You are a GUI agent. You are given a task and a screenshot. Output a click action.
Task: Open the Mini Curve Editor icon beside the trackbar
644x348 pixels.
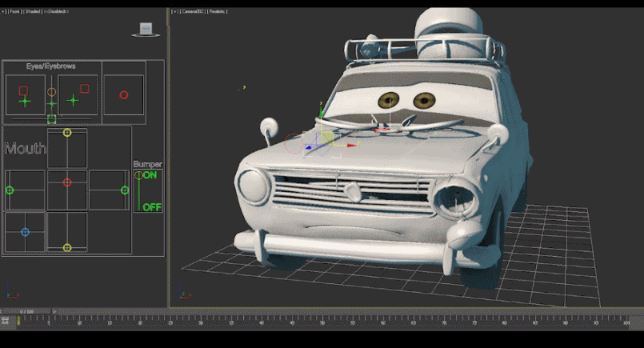point(5,321)
